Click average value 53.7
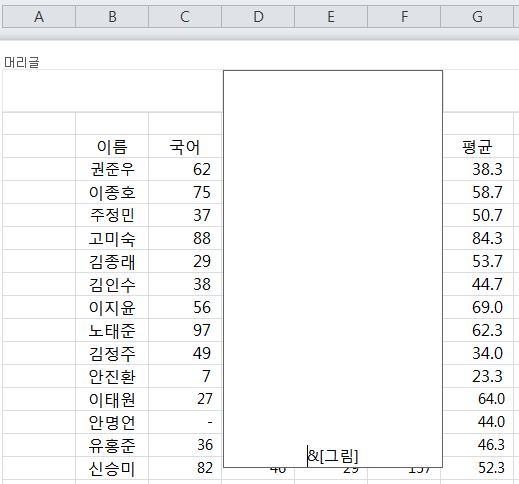The width and height of the screenshot is (519, 484). [x=478, y=261]
